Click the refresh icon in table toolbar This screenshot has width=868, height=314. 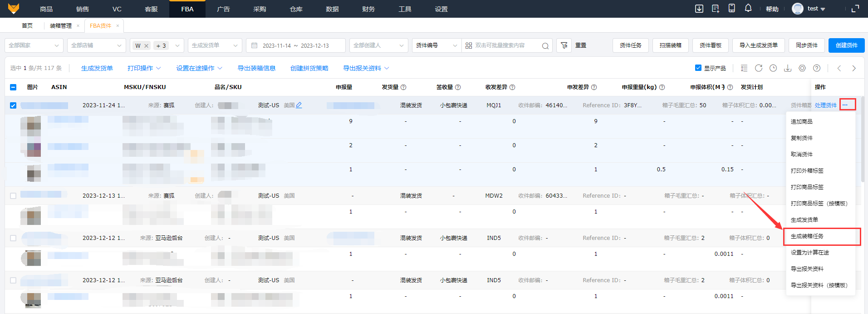point(759,68)
